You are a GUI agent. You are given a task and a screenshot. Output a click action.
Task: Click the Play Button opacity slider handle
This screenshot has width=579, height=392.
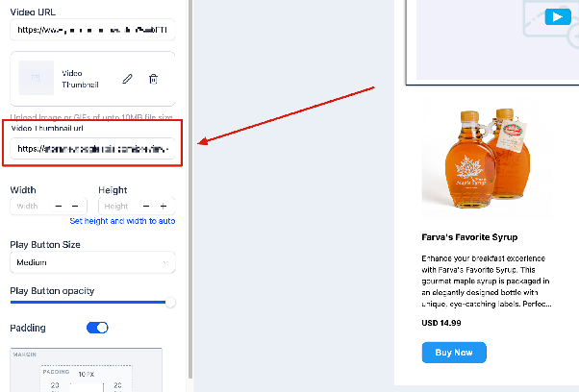coord(170,303)
